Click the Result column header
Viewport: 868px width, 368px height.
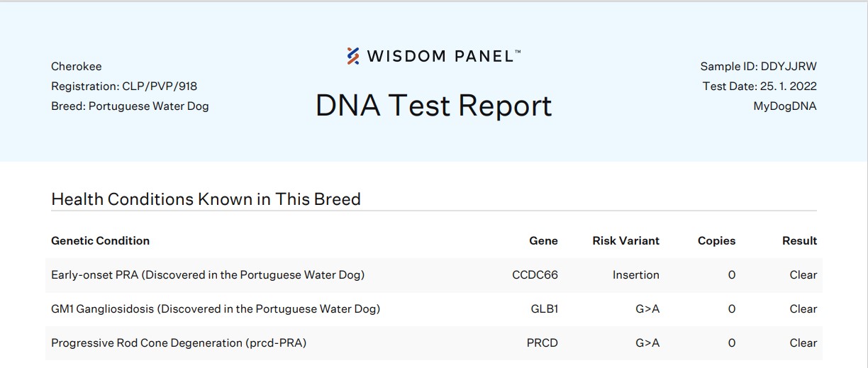[x=799, y=241]
